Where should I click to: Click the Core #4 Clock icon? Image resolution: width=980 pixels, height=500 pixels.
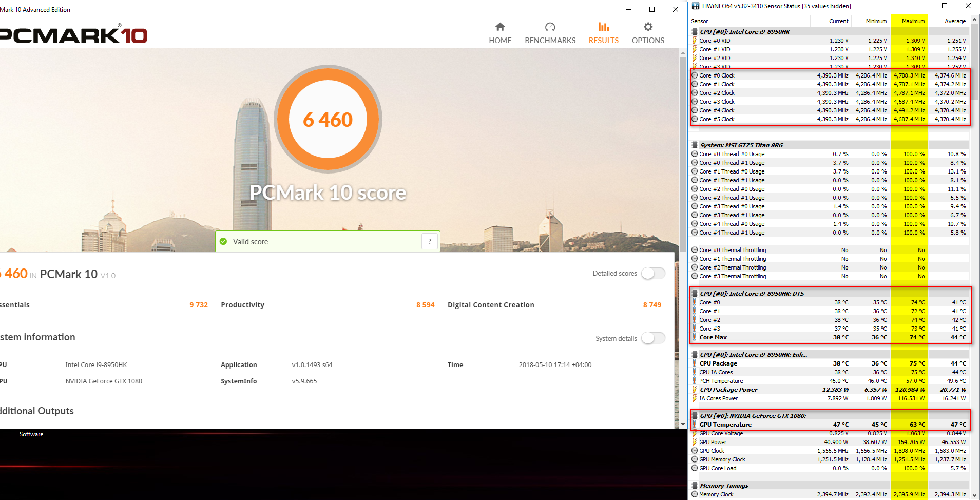[x=695, y=110]
